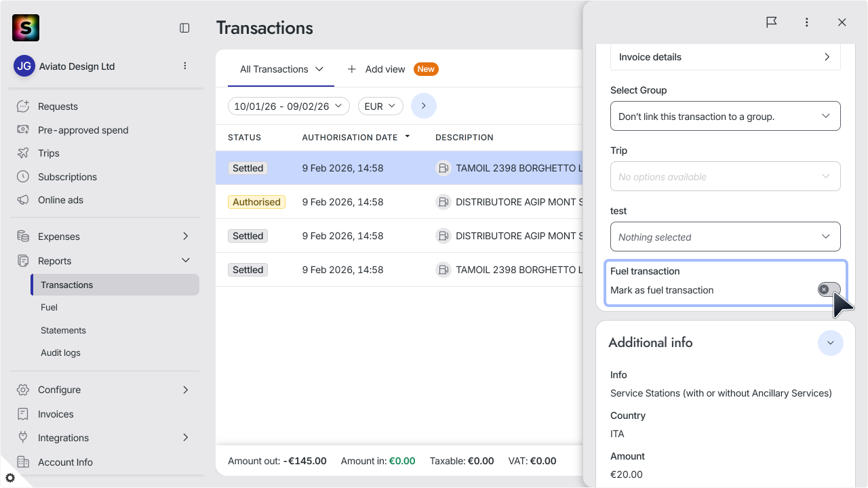Image resolution: width=868 pixels, height=488 pixels.
Task: Open the test field dropdown
Action: (726, 237)
